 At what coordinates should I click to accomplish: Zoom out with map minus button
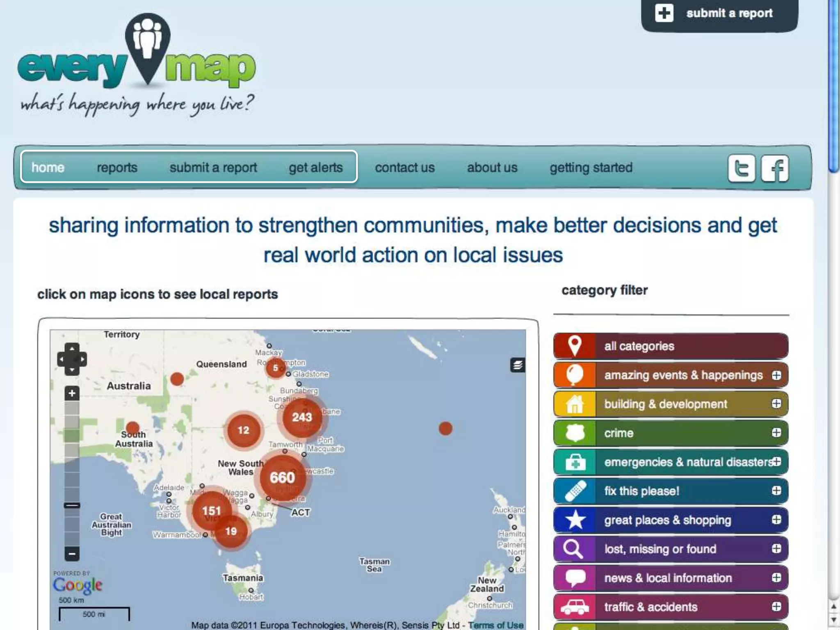coord(72,554)
